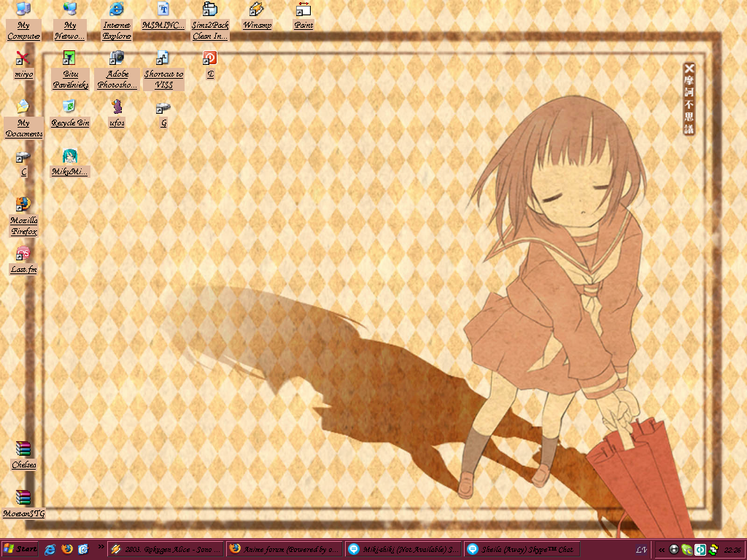747x560 pixels.
Task: Click the yellow-green sync arrows tray icon
Action: 713,550
